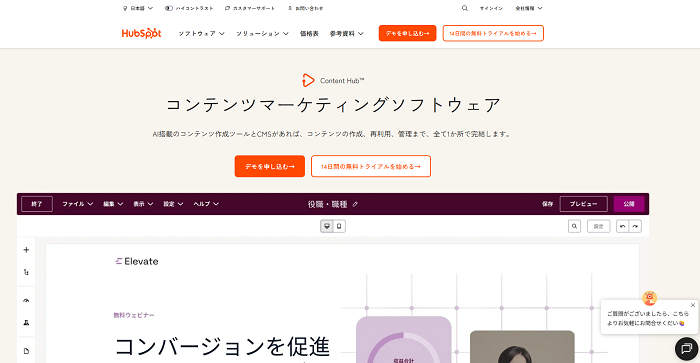Click サインイン link
The width and height of the screenshot is (700, 363).
(491, 8)
